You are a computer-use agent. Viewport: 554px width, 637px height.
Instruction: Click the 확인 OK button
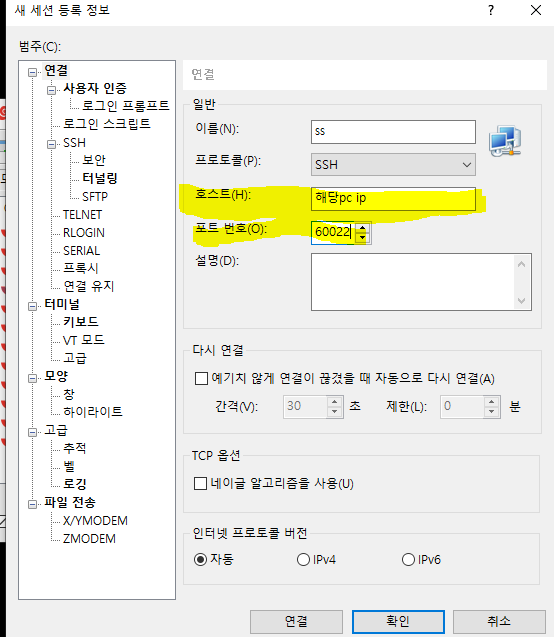pyautogui.click(x=398, y=622)
